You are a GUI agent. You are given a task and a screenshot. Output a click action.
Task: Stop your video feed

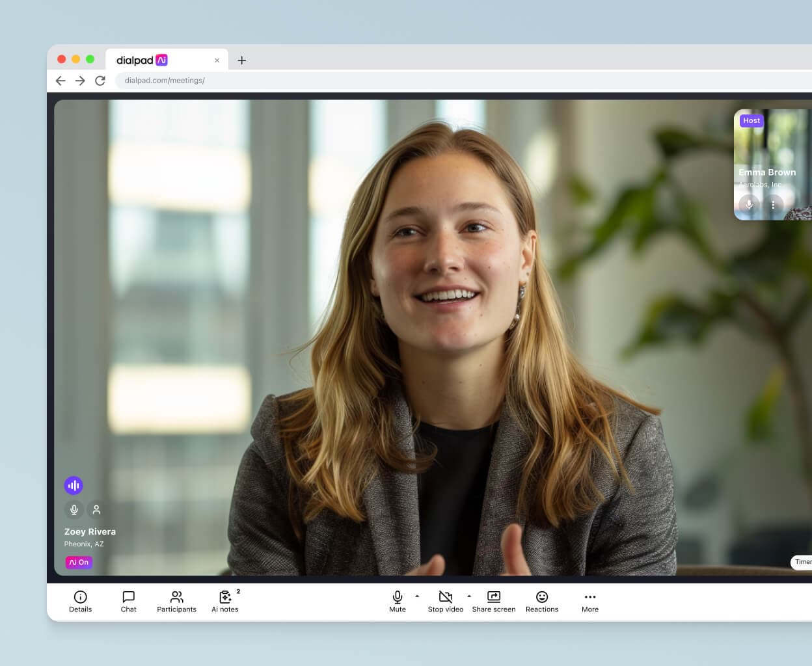[x=446, y=601]
